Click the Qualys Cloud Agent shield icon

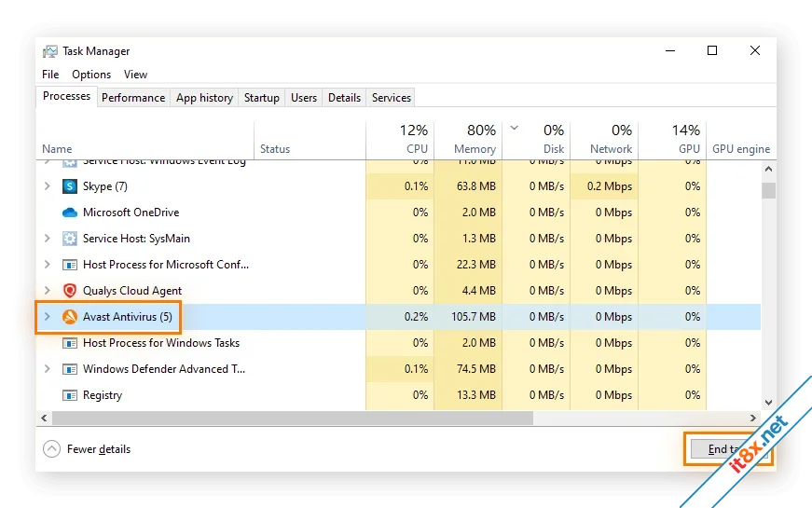69,291
